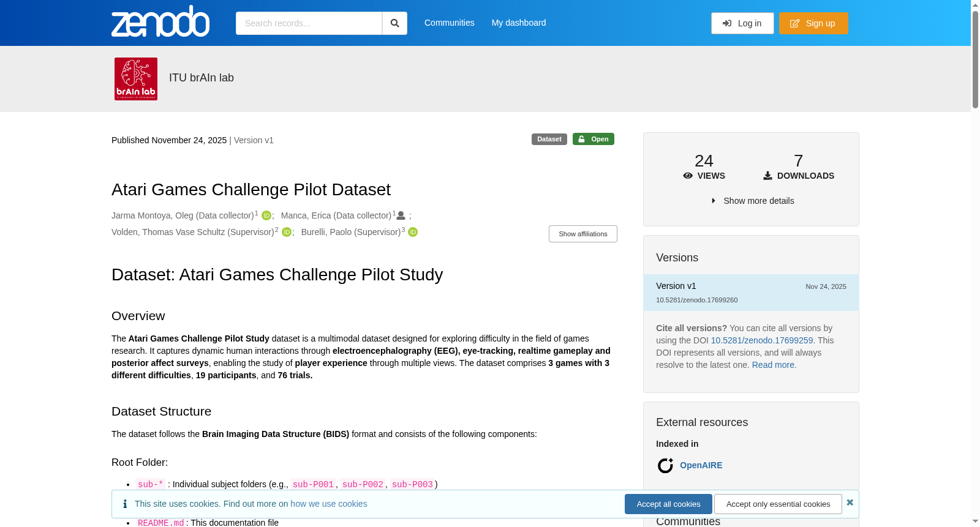Click the README.md code text
The height and width of the screenshot is (527, 980).
(160, 523)
